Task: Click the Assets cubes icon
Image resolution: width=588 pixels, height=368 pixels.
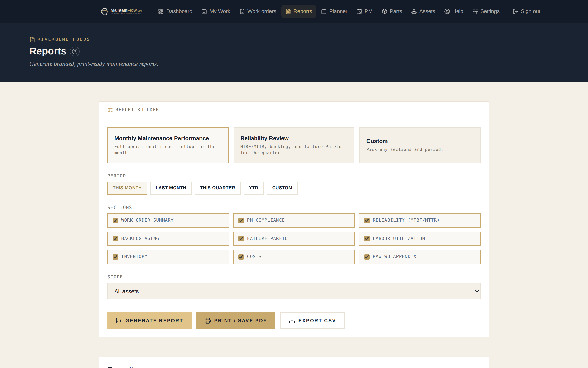Action: click(x=414, y=11)
